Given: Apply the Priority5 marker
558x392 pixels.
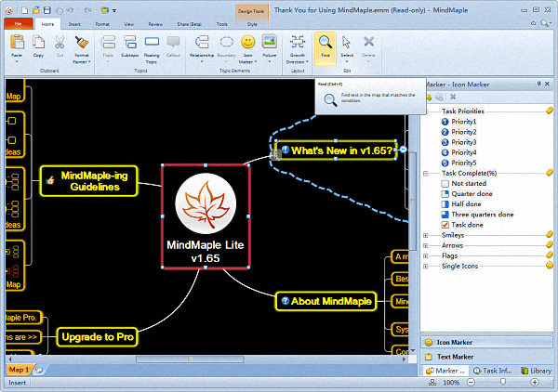Looking at the screenshot, I should pos(445,163).
